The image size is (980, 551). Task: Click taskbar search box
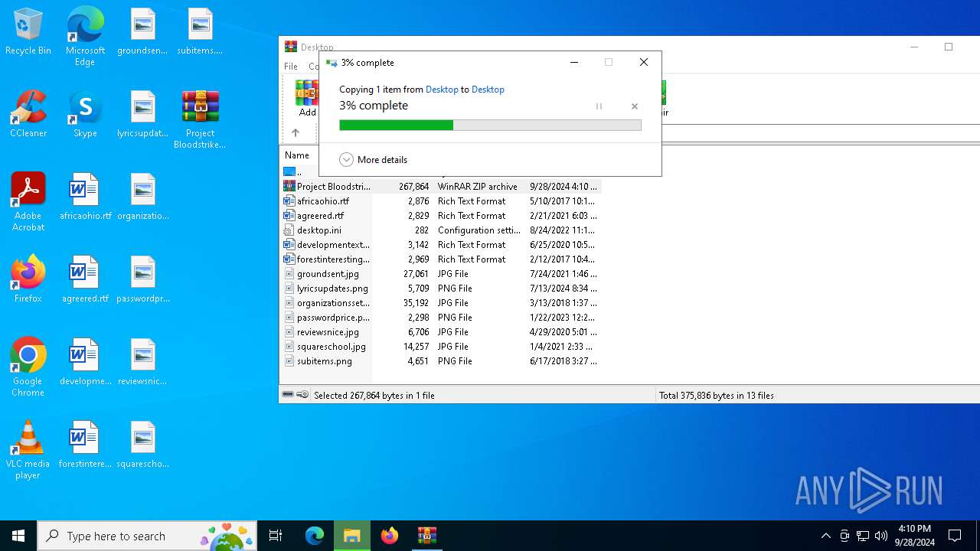(147, 536)
